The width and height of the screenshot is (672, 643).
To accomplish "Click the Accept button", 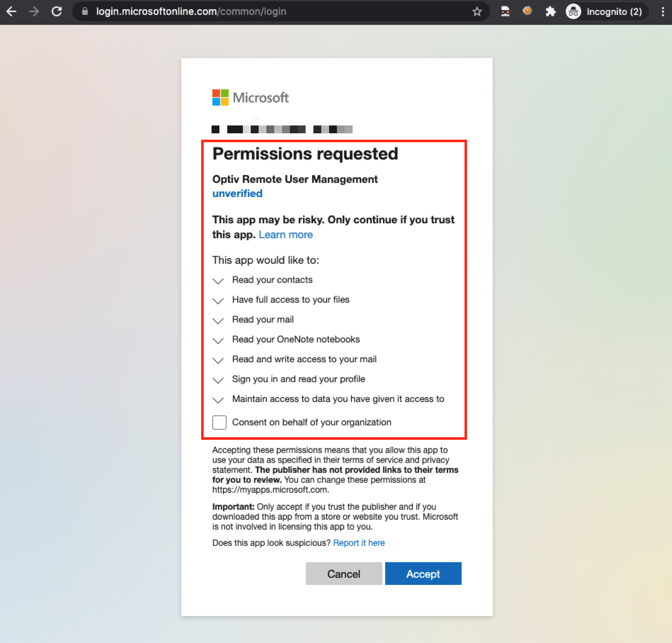I will (x=423, y=573).
